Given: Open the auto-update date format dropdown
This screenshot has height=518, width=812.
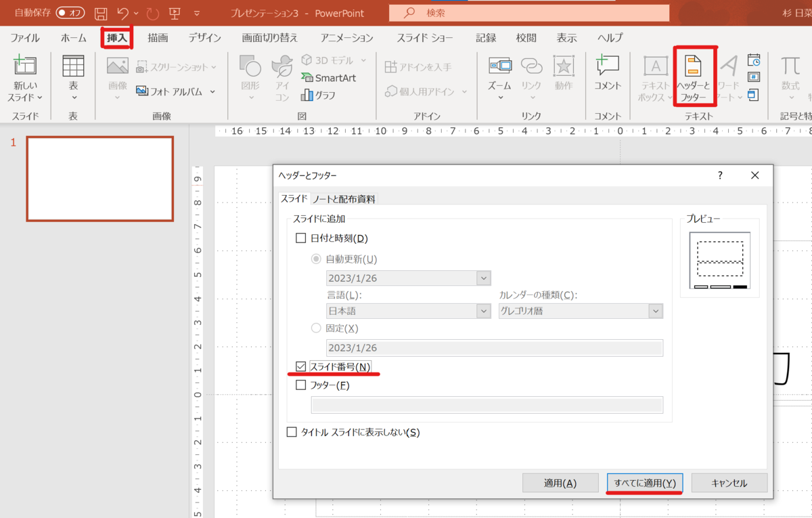Looking at the screenshot, I should click(484, 278).
